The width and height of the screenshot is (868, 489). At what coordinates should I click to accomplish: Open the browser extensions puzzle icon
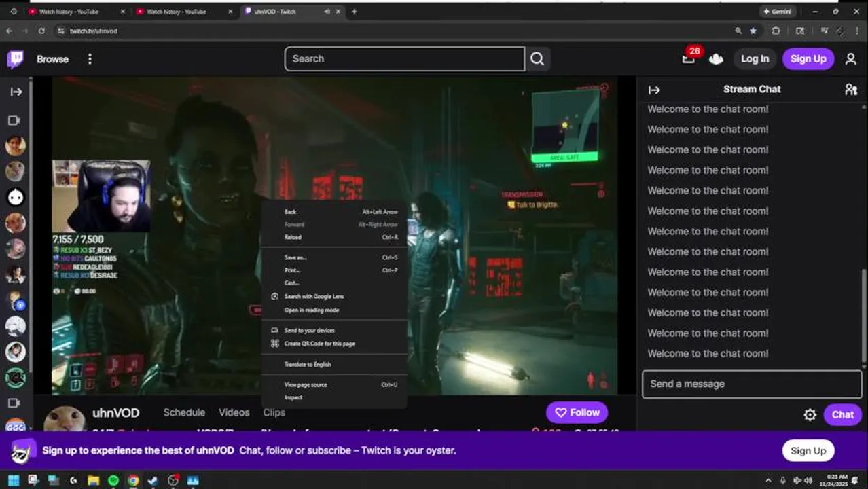click(776, 31)
